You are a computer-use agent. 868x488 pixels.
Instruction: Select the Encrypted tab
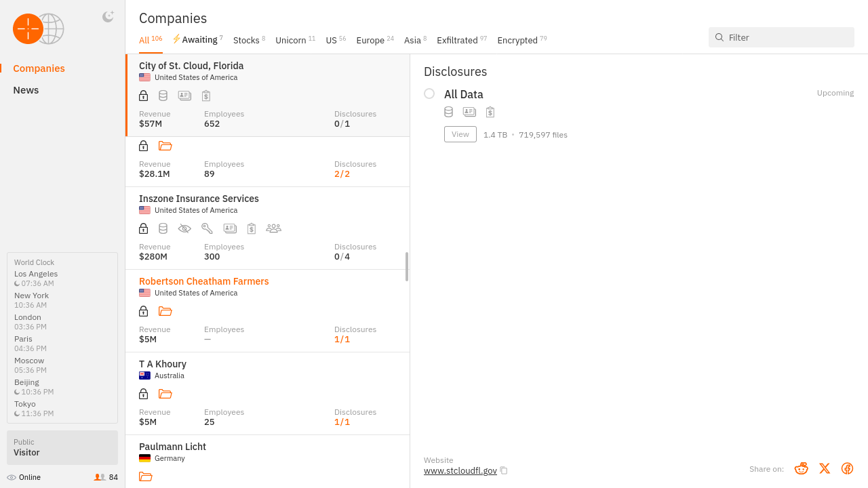517,41
